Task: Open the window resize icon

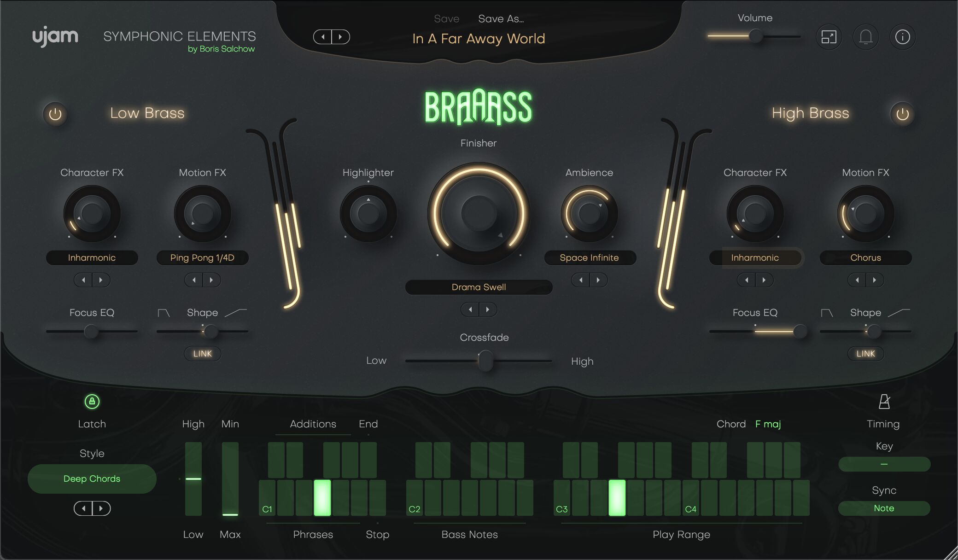Action: tap(829, 37)
